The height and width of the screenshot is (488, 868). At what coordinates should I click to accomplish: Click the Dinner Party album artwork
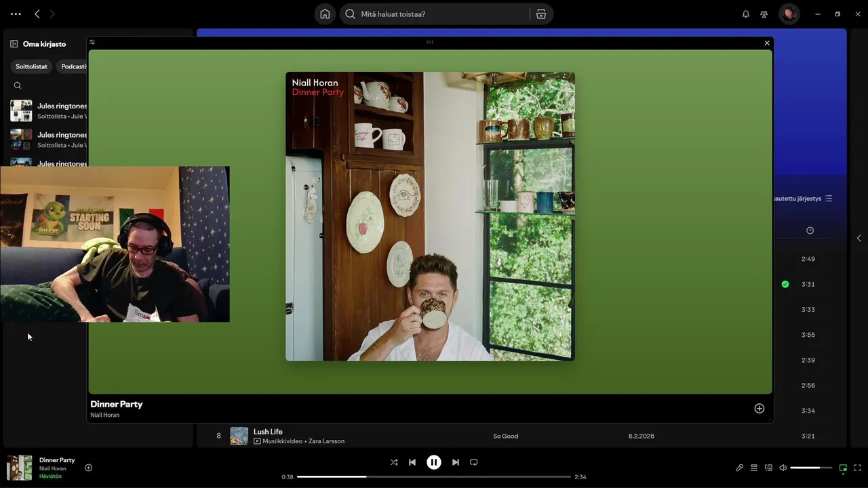point(430,216)
